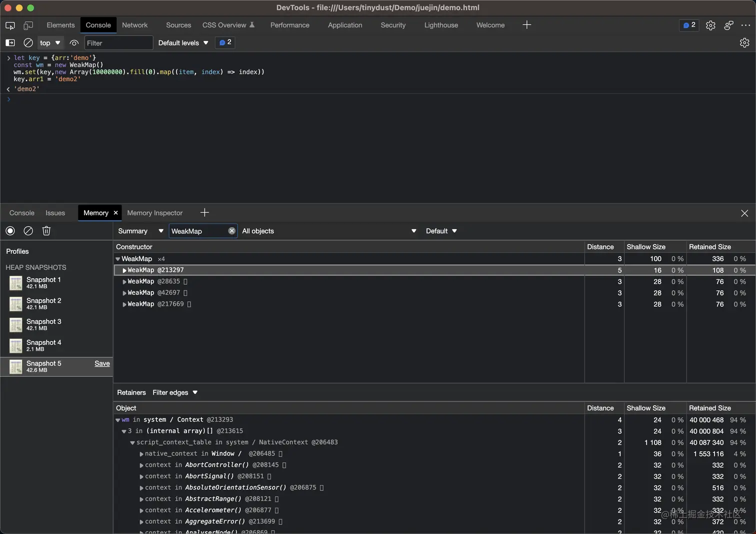Open the Default dropdown in Memory toolbar
The image size is (756, 534).
[x=441, y=231]
